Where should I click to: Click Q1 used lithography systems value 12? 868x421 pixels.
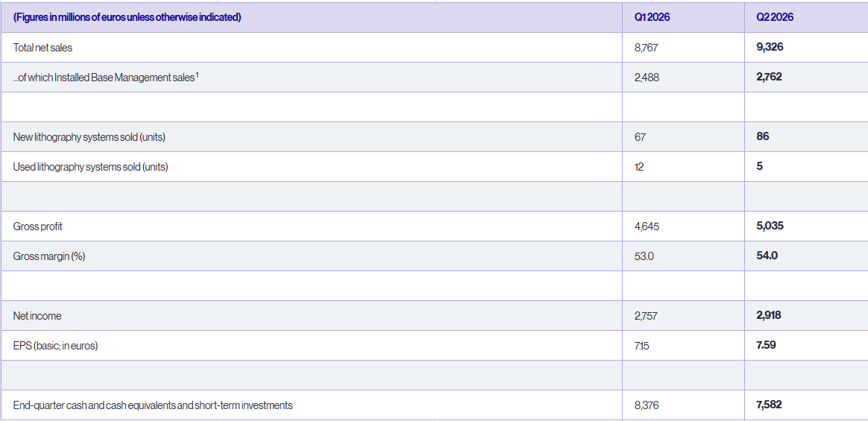pos(639,167)
